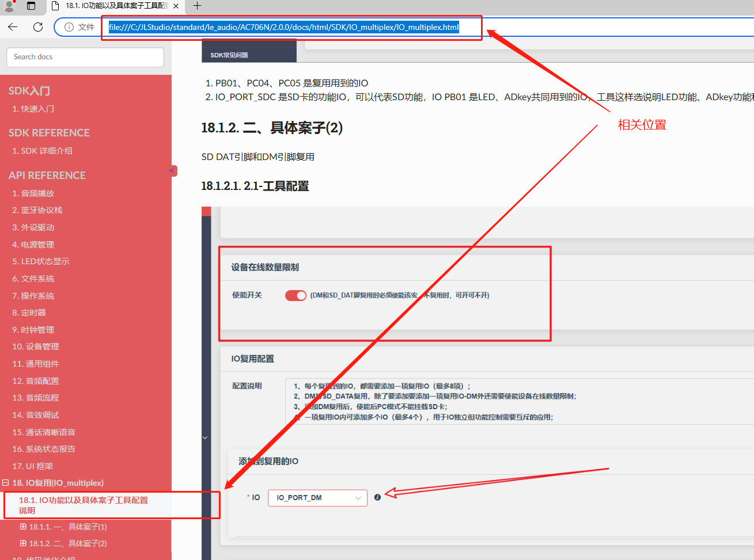Open 3. 外设驱动 in sidebar
This screenshot has height=560, width=754.
click(x=33, y=227)
